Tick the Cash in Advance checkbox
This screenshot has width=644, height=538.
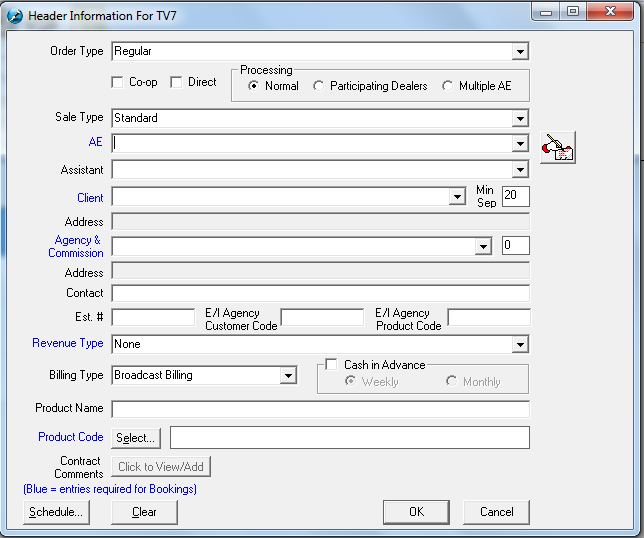[x=332, y=365]
